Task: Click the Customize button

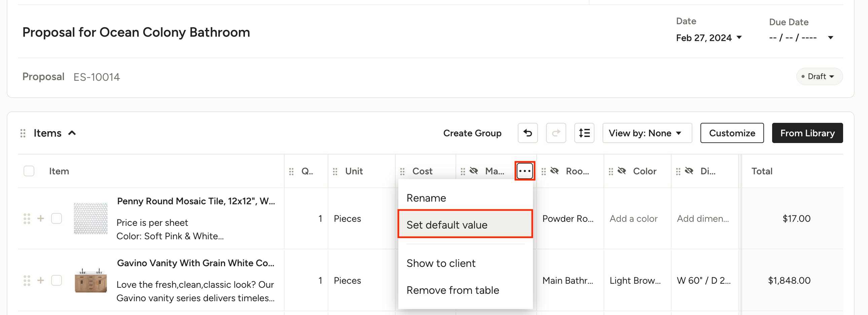Action: point(731,133)
